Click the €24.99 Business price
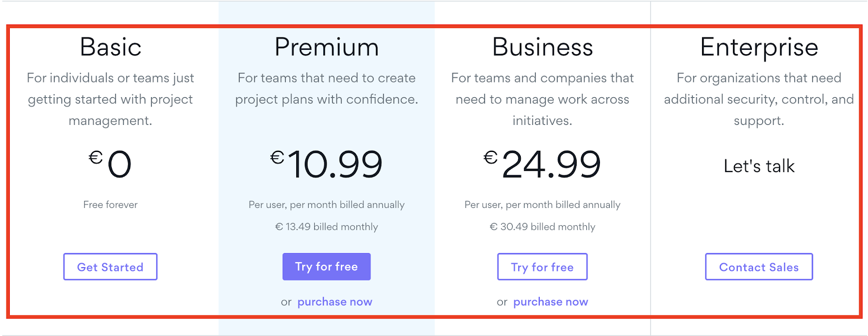 tap(542, 164)
